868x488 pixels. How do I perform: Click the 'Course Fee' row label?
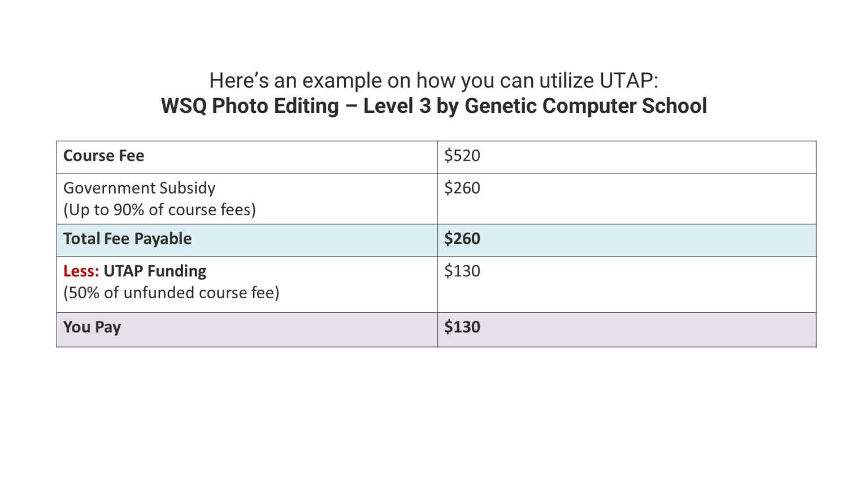pyautogui.click(x=103, y=156)
